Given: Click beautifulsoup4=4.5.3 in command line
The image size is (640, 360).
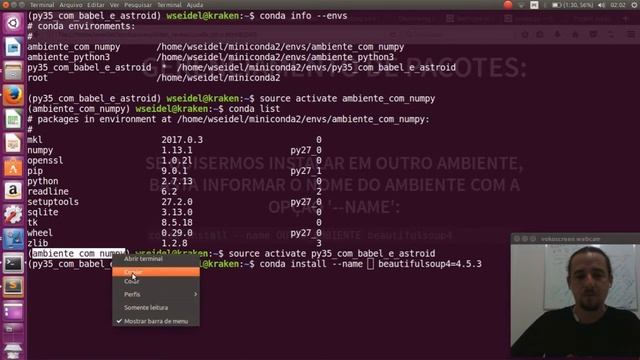Looking at the screenshot, I should [430, 264].
